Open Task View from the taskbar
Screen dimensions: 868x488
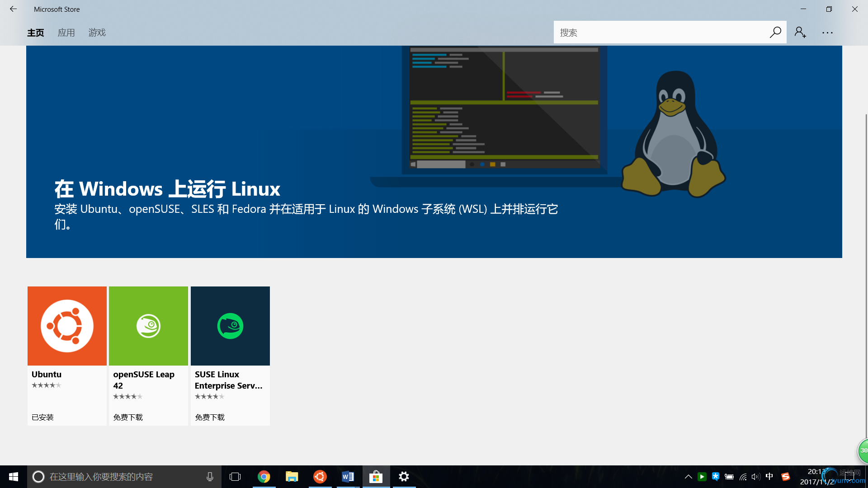[x=235, y=477]
